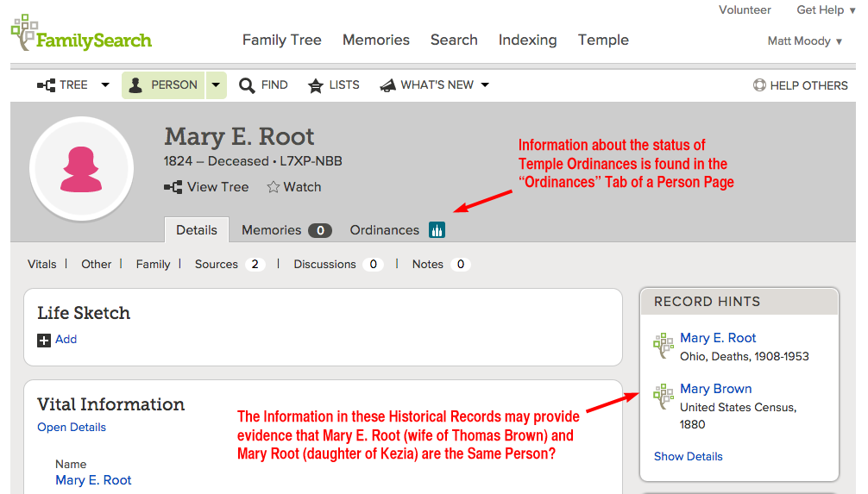Go to Indexing in top navigation
Image resolution: width=868 pixels, height=494 pixels.
(527, 40)
